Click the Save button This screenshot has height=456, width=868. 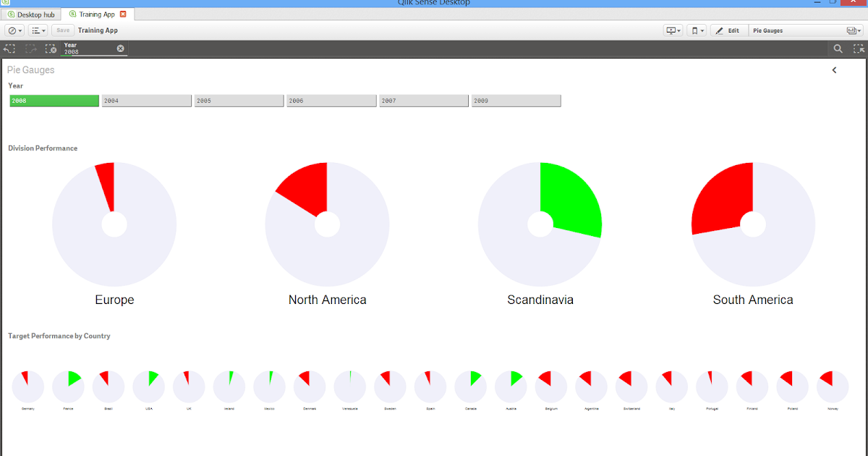pyautogui.click(x=62, y=30)
